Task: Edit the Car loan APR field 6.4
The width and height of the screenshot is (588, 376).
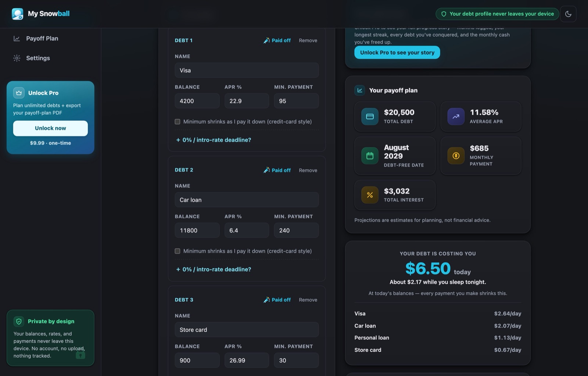Action: [x=247, y=230]
